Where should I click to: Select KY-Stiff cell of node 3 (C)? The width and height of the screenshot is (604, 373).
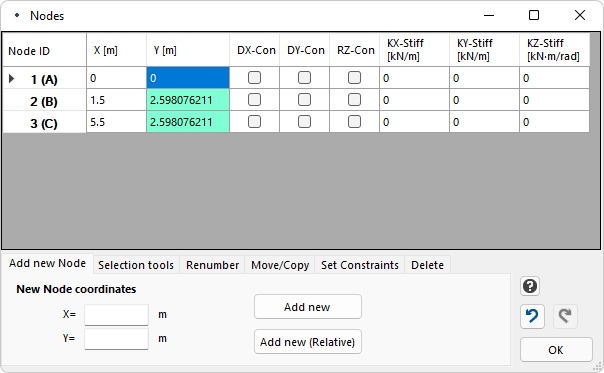(x=485, y=122)
